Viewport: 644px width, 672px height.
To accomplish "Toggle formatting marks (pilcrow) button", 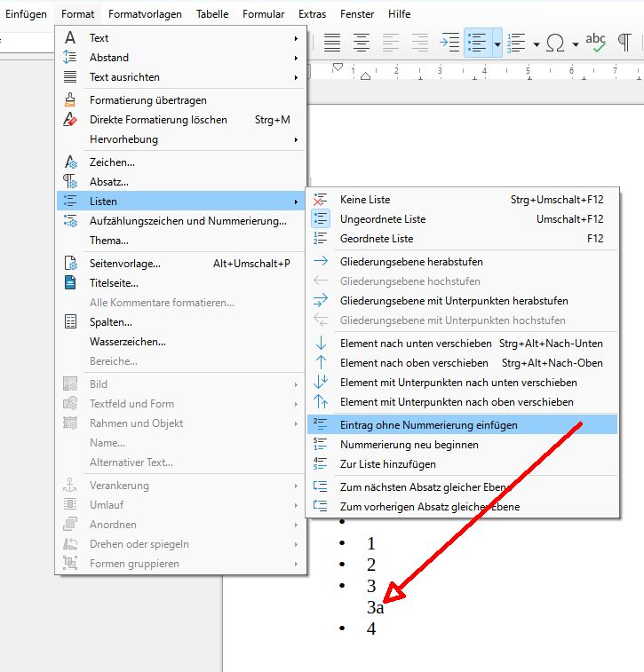I will tap(624, 42).
